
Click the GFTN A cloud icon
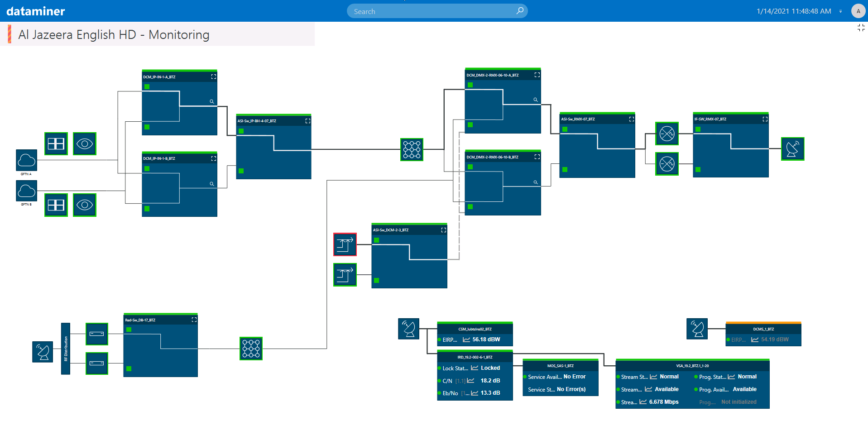[27, 160]
